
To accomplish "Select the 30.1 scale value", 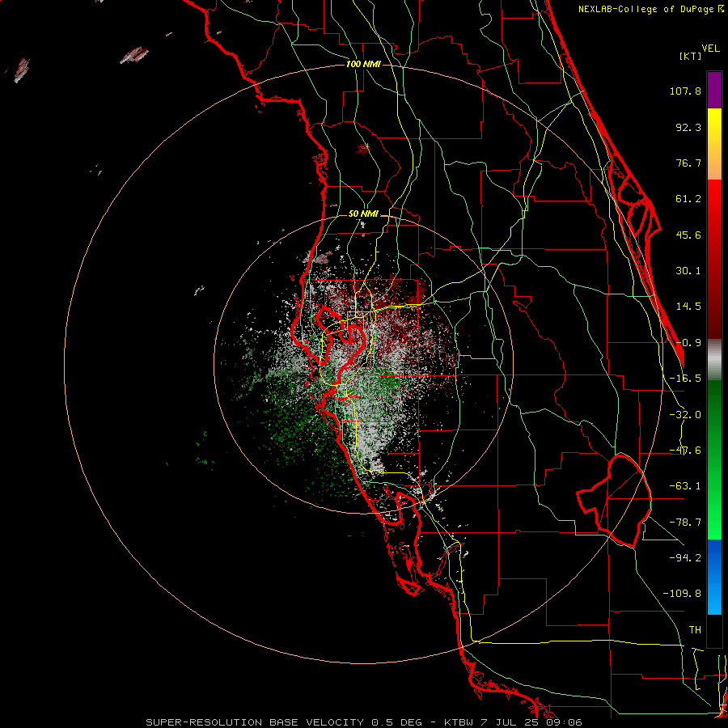I will [688, 271].
